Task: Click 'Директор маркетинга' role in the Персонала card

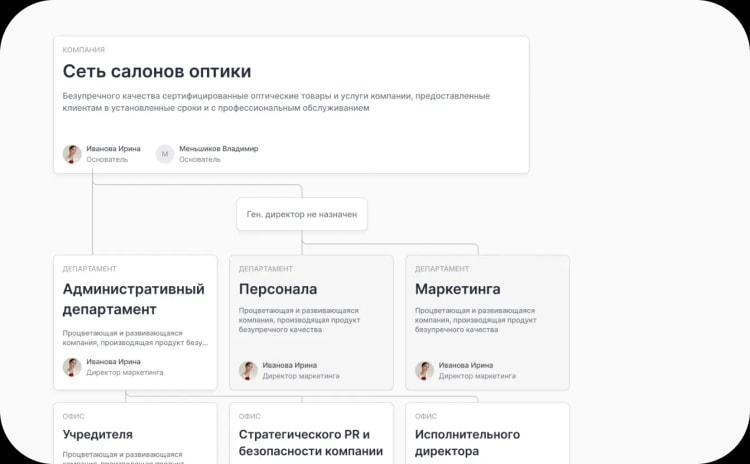Action: point(301,376)
